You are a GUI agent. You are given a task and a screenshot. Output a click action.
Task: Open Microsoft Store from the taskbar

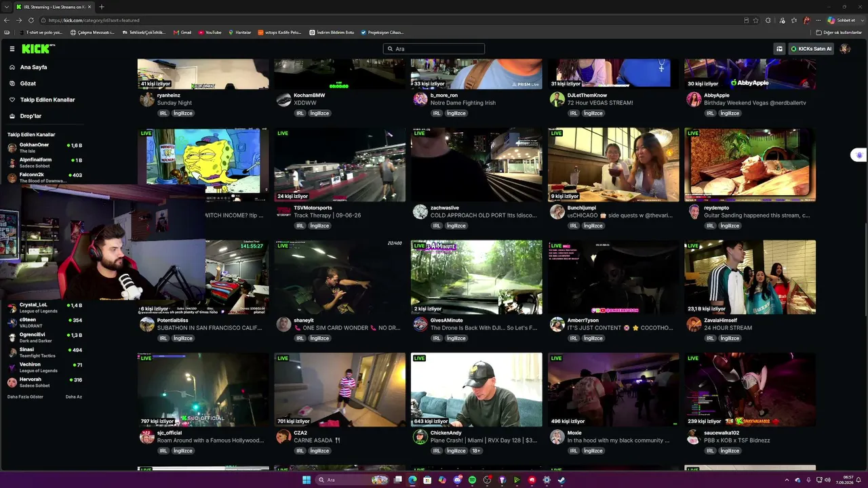(427, 480)
